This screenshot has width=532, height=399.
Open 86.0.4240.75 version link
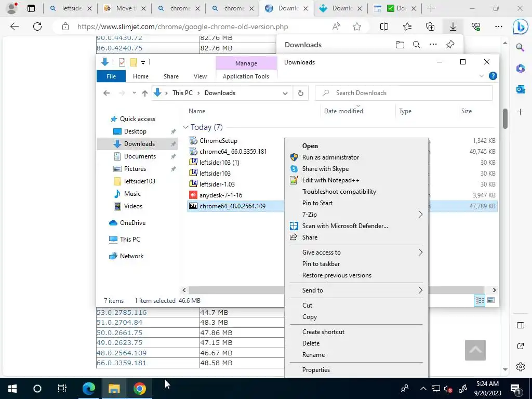pos(119,48)
